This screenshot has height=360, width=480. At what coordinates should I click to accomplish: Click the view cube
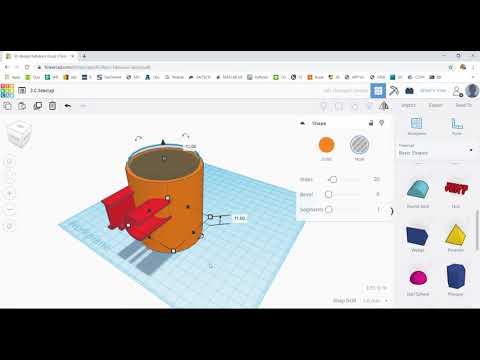[19, 133]
